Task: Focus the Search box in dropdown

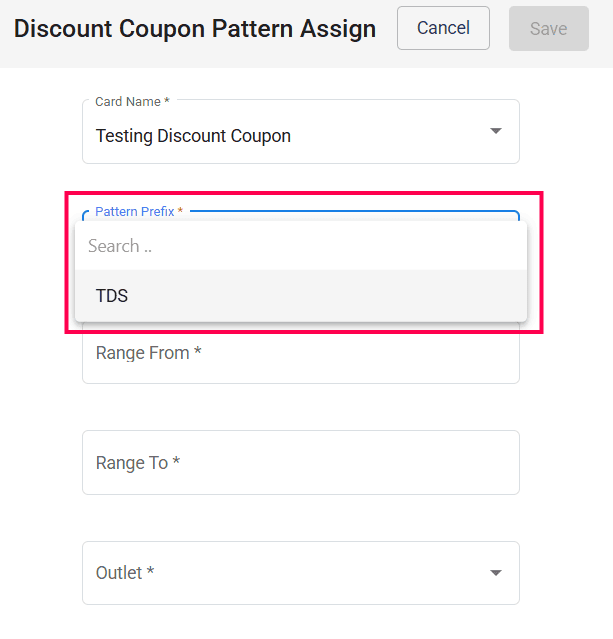Action: tap(300, 246)
